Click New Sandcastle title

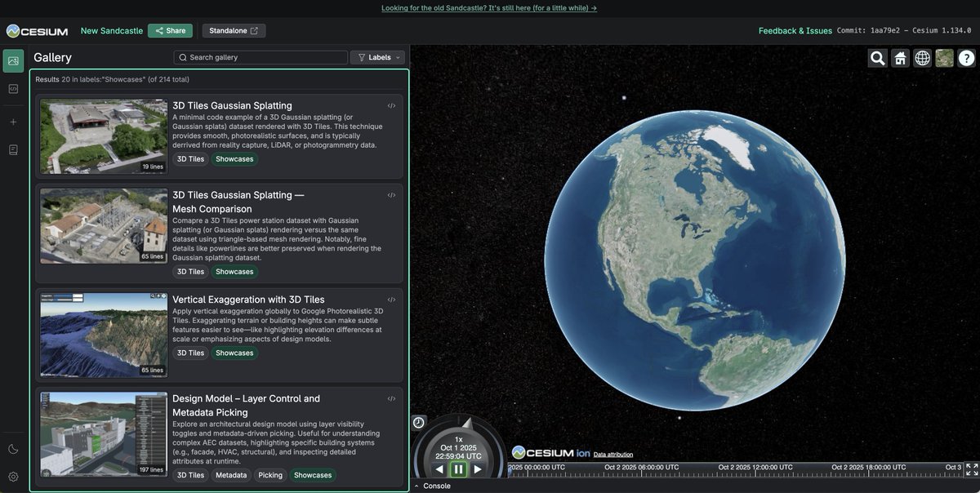pyautogui.click(x=112, y=31)
